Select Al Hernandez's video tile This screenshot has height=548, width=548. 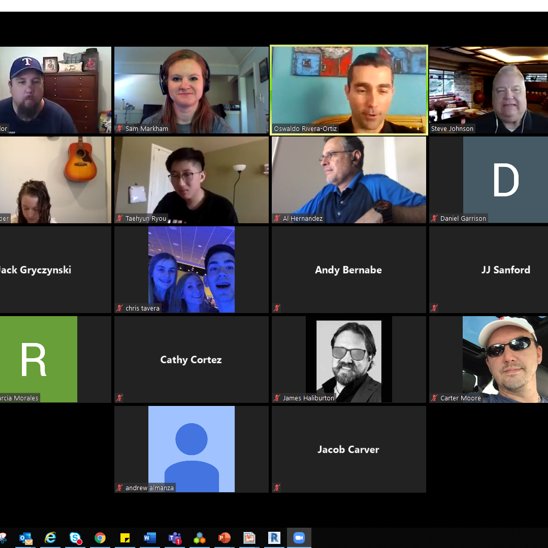coord(349,180)
